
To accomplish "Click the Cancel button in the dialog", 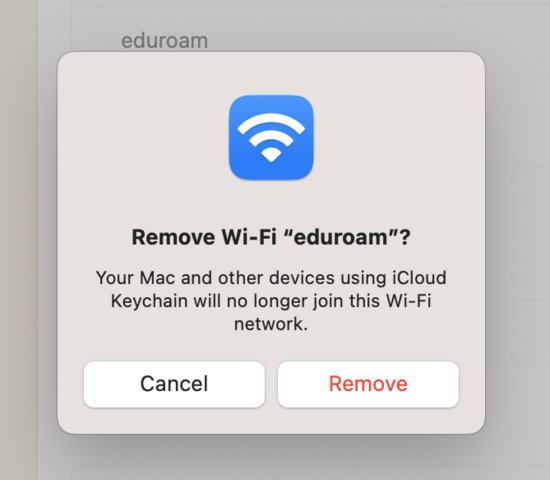I will tap(174, 384).
